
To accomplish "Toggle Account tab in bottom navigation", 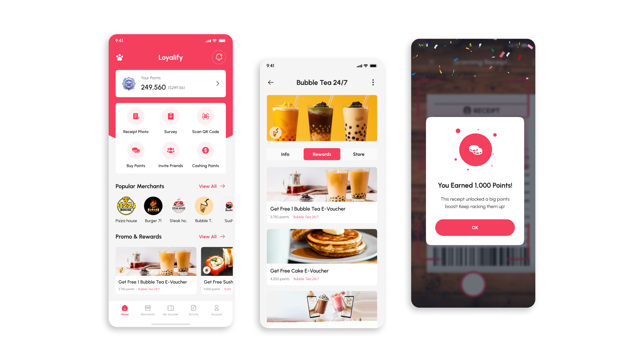I will coord(216,309).
